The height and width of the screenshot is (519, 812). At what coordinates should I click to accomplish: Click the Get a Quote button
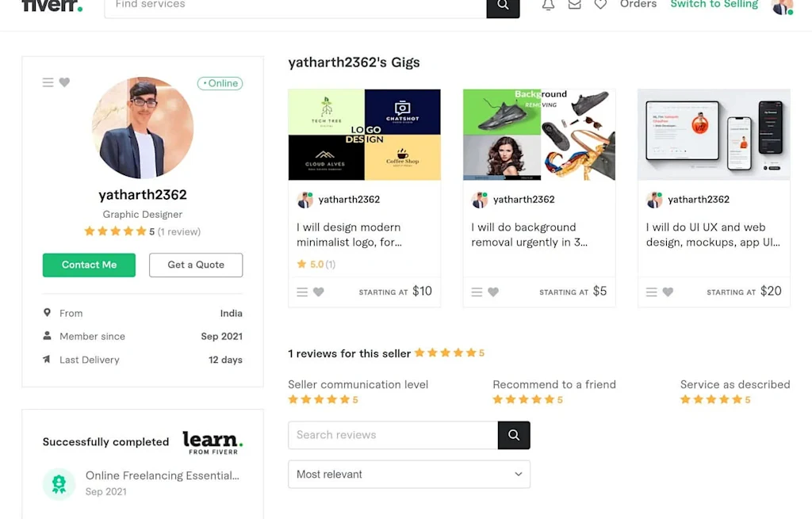pyautogui.click(x=195, y=265)
